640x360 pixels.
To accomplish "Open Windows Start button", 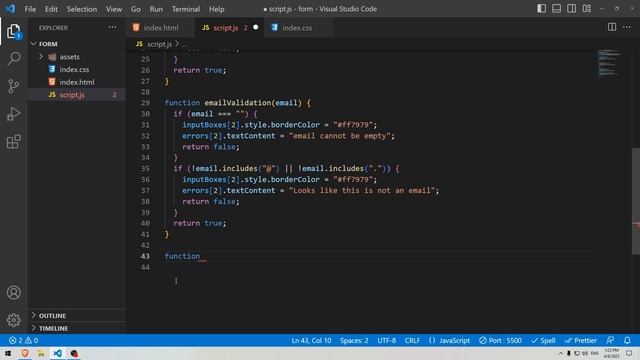I will [8, 353].
